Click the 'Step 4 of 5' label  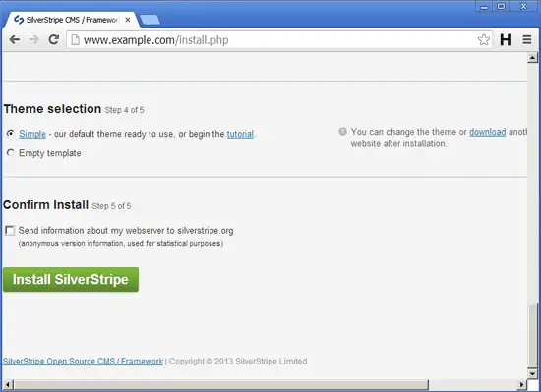click(x=124, y=110)
